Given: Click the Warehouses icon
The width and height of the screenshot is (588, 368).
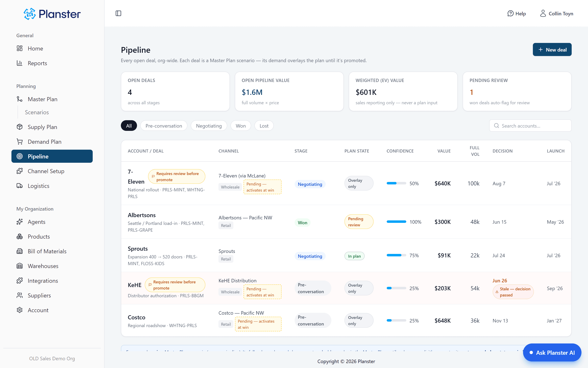Looking at the screenshot, I should click(x=20, y=266).
